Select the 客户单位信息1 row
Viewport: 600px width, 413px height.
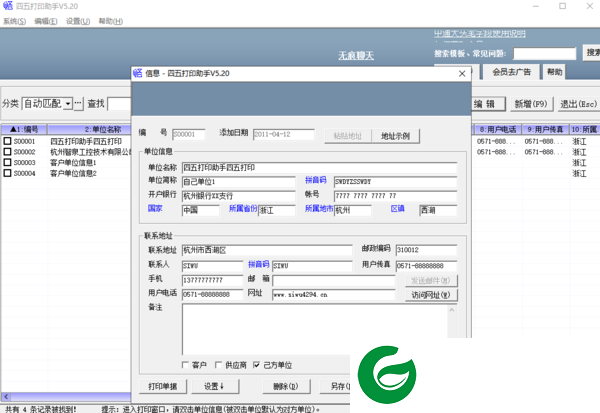(x=73, y=163)
